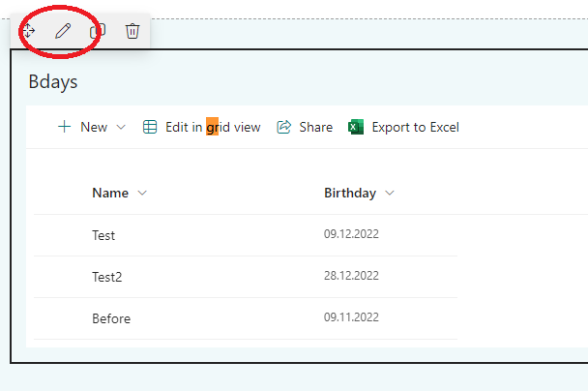
Task: Open the Name column chevron menu
Action: click(x=142, y=193)
